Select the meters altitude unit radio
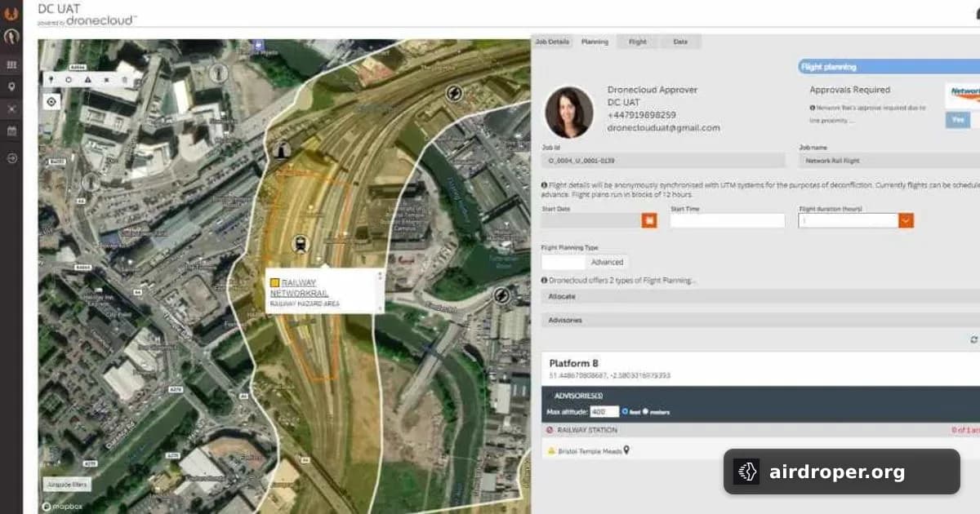The image size is (980, 514). coord(645,411)
